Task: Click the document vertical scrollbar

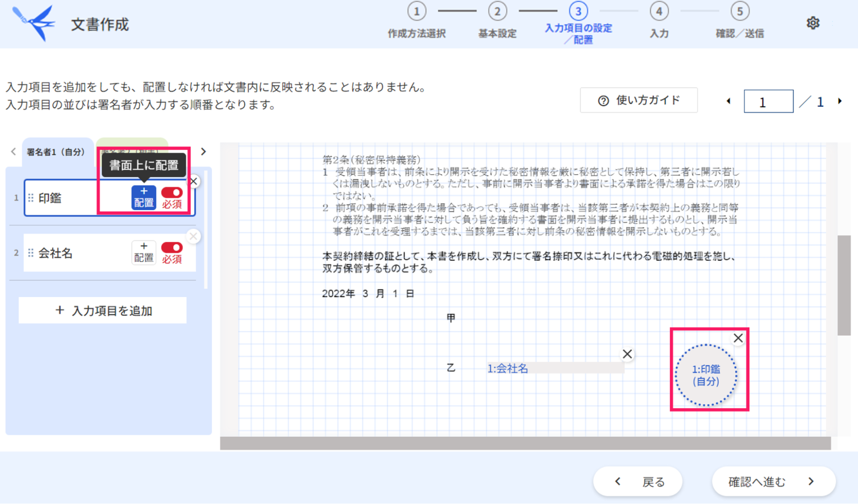Action: [844, 285]
